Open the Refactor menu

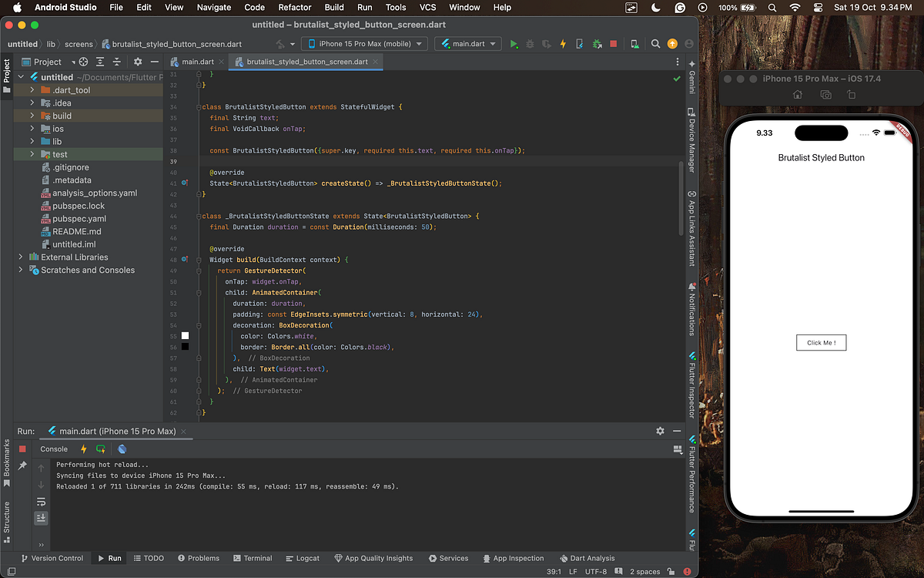click(x=294, y=8)
